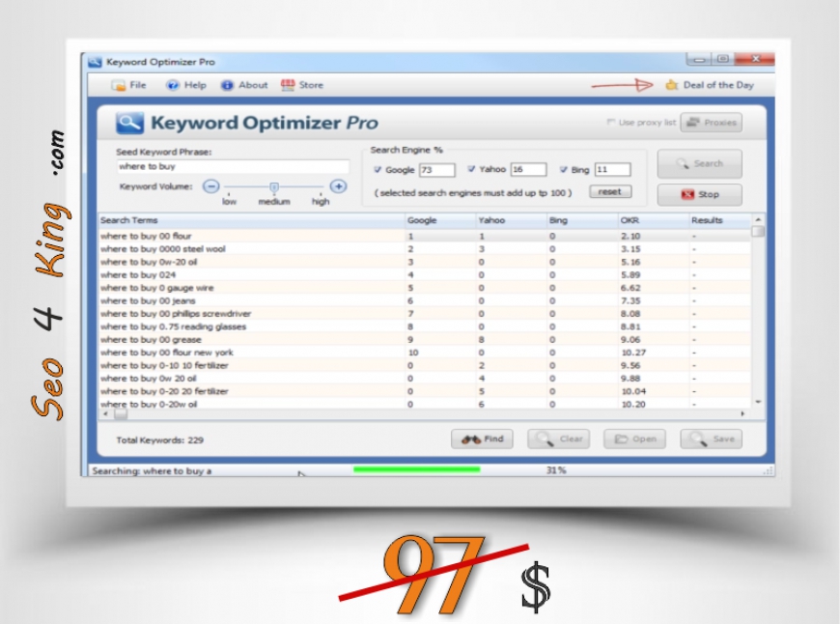Screen dimensions: 840x624
Task: Open the Proxies button
Action: 712,123
